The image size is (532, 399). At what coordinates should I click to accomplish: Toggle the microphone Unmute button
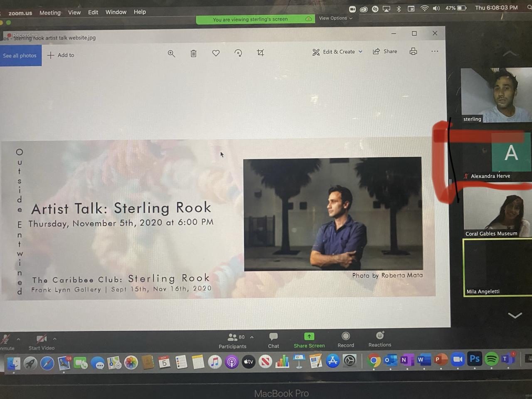point(6,343)
